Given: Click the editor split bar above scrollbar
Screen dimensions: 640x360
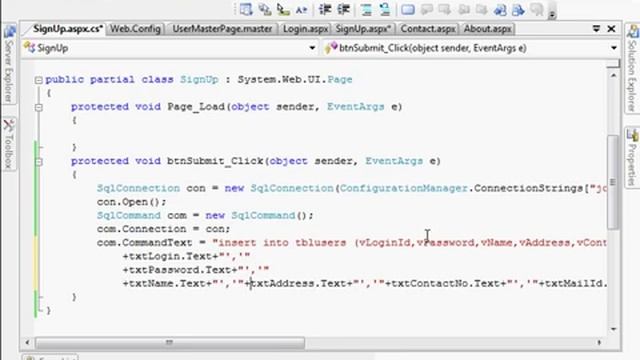Looking at the screenshot, I should tap(613, 64).
